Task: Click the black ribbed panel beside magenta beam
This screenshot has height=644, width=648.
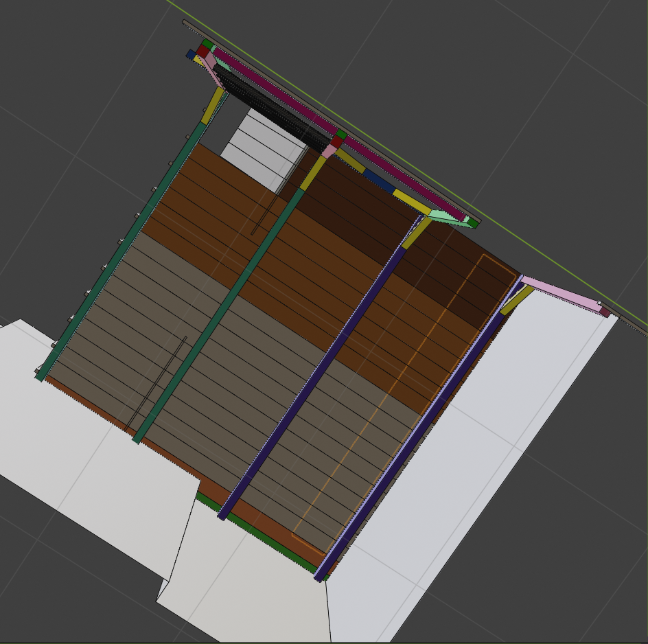Action: click(275, 110)
